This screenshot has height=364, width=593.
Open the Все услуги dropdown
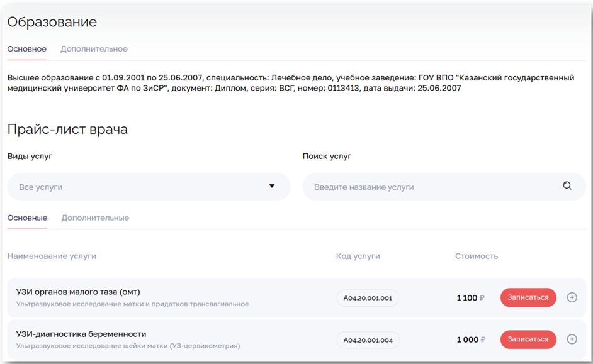(x=149, y=187)
